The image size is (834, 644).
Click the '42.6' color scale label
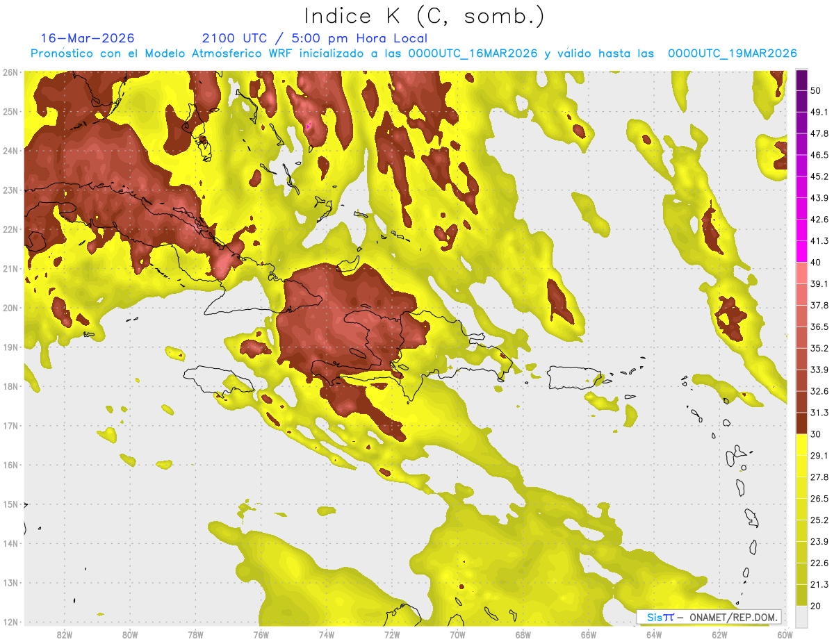pos(819,220)
